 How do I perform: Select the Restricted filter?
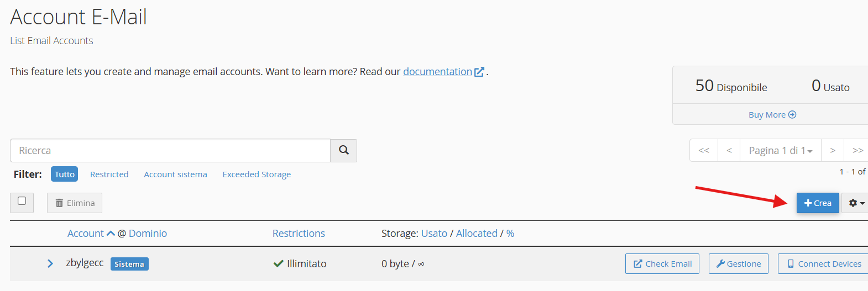[109, 174]
